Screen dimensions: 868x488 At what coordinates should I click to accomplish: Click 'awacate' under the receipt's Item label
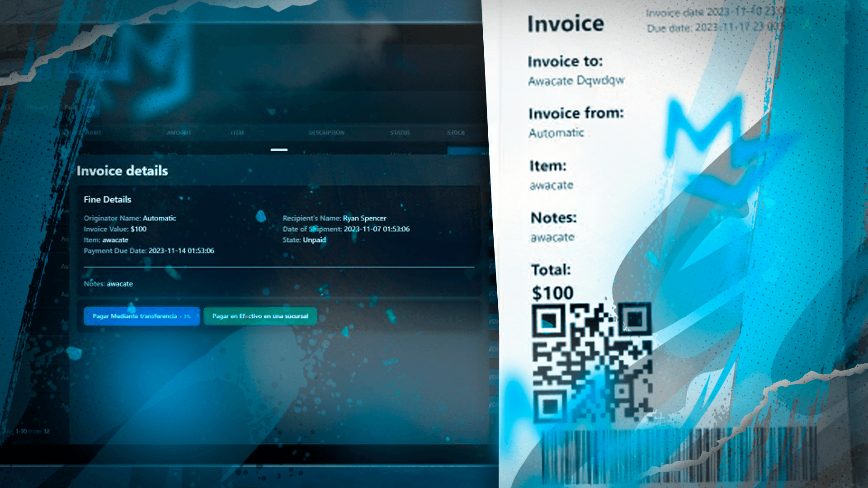pyautogui.click(x=552, y=185)
